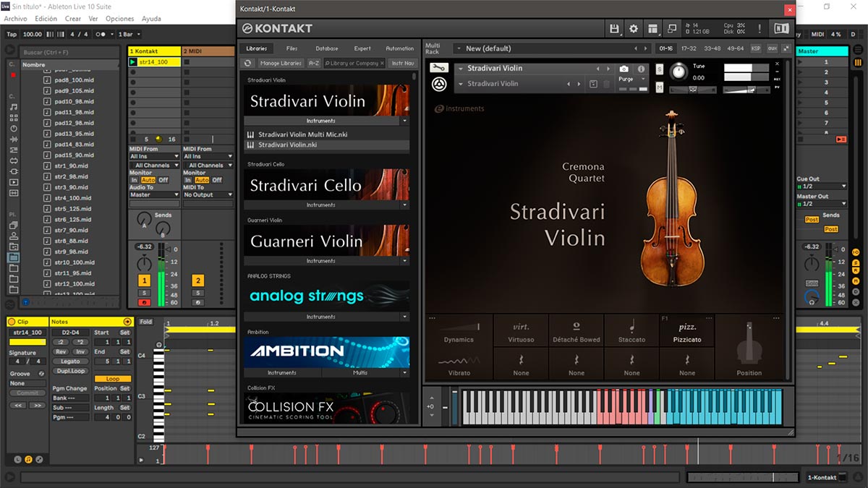Click the Ableton browser's selected folder icon

click(14, 257)
